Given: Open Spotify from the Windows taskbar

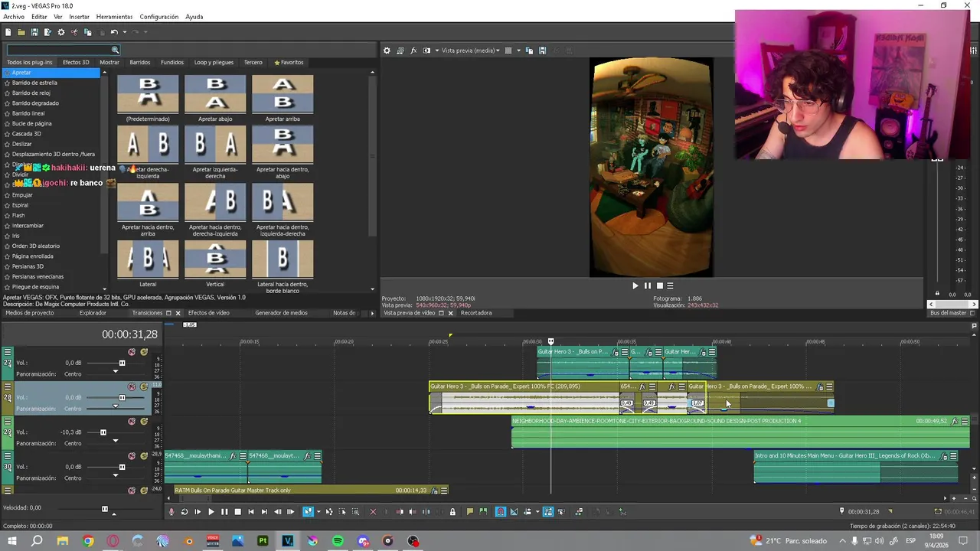Looking at the screenshot, I should point(338,541).
